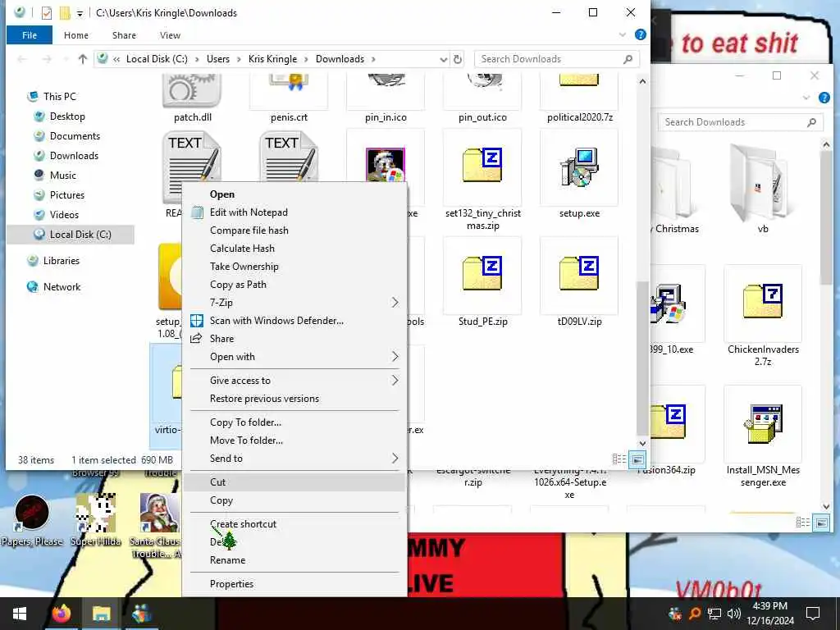Viewport: 840px width, 630px height.
Task: Open the network tray icon
Action: click(x=714, y=614)
